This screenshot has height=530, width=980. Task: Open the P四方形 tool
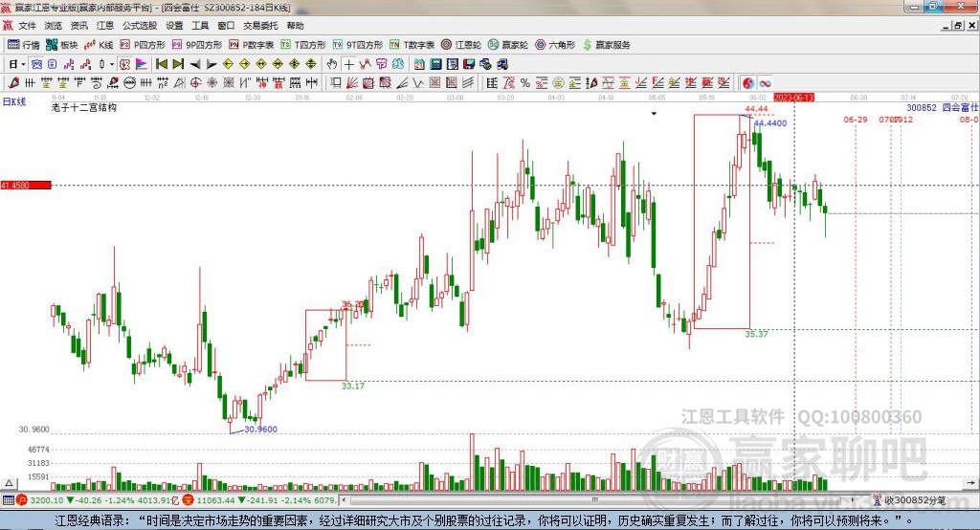[143, 45]
